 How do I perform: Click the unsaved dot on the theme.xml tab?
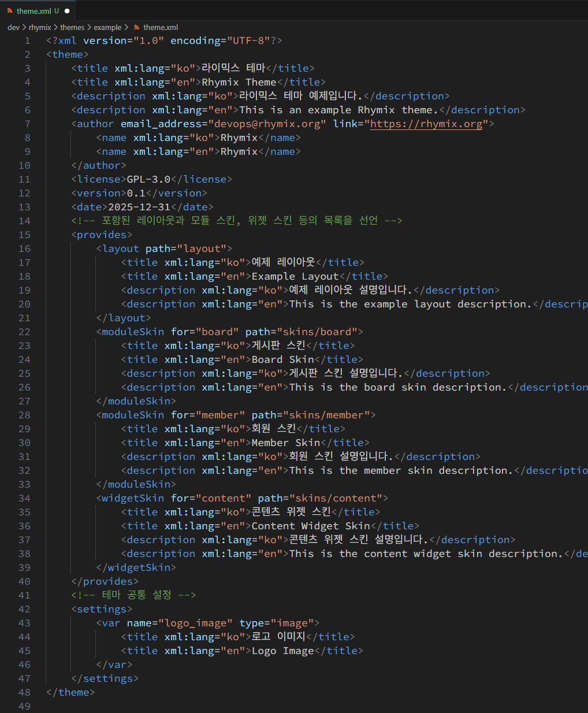67,11
